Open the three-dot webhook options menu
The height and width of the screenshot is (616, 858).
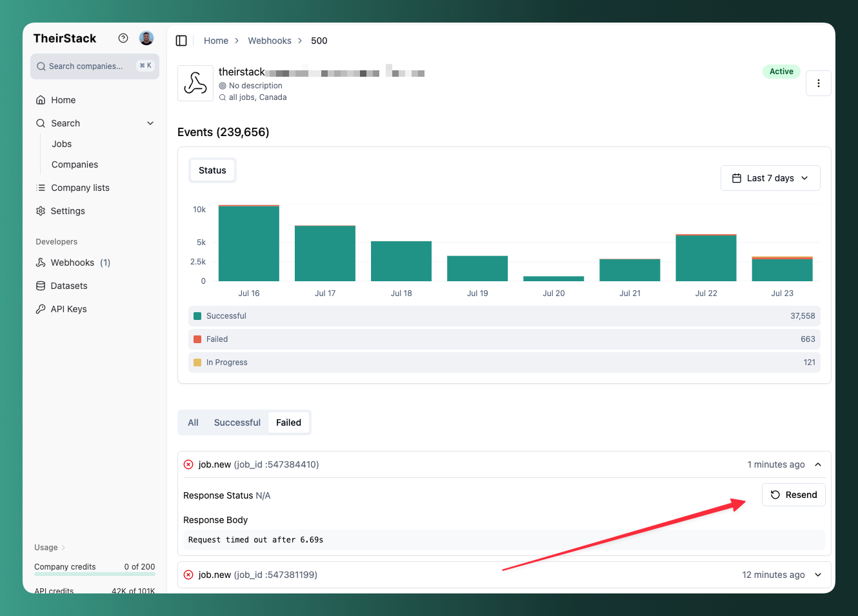coord(818,83)
